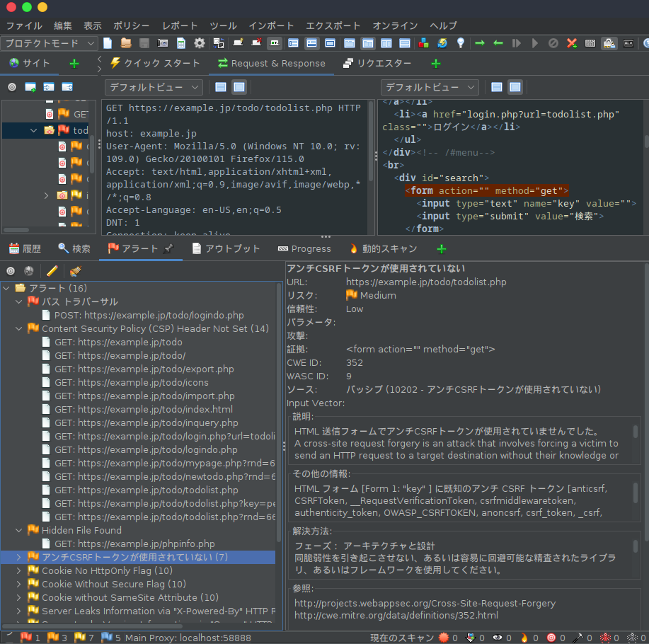
Task: Toggle request panel split view button
Action: (x=221, y=87)
